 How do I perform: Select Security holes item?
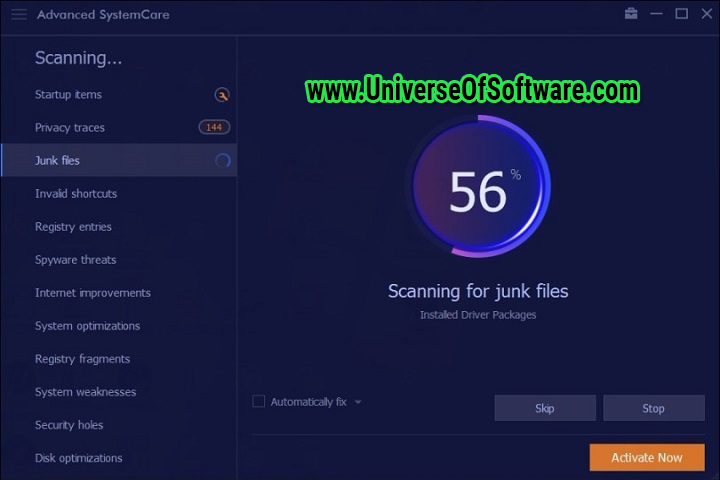pos(119,425)
